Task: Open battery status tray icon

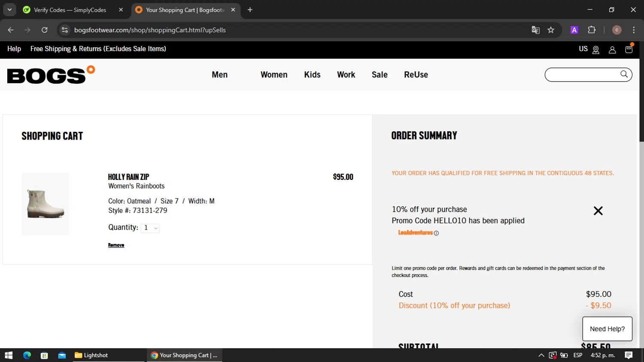Action: 564,355
